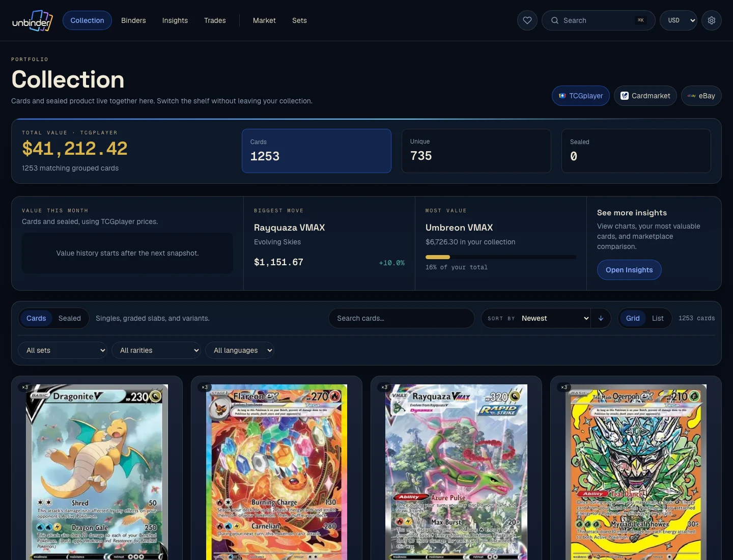
Task: Go to Trades tab
Action: (x=215, y=20)
